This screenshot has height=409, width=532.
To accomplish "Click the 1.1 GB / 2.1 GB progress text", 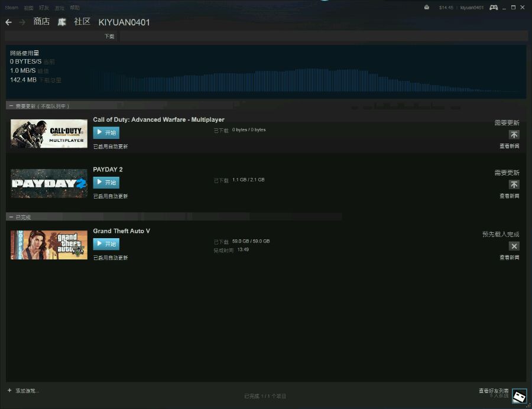I will (x=248, y=180).
